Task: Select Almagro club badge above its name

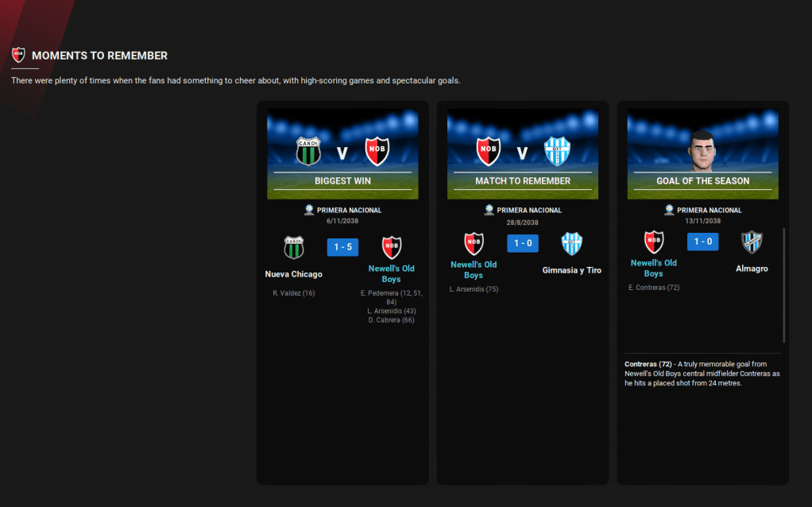Action: [752, 242]
